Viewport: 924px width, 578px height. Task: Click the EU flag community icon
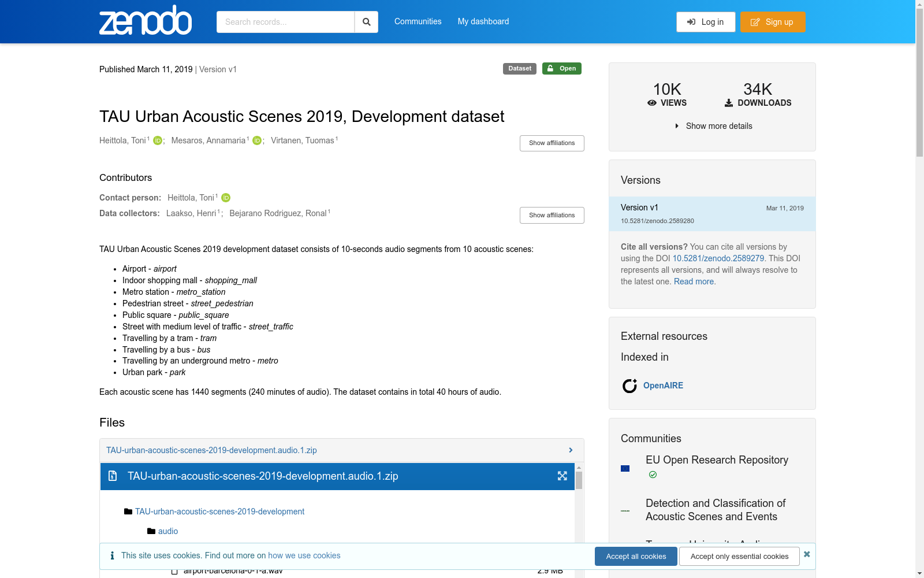pos(625,468)
